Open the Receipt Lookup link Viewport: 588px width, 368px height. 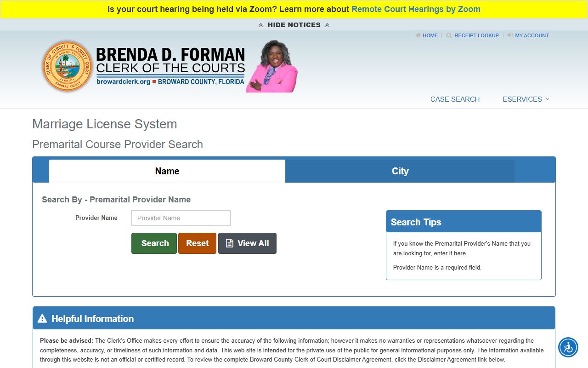click(x=476, y=35)
